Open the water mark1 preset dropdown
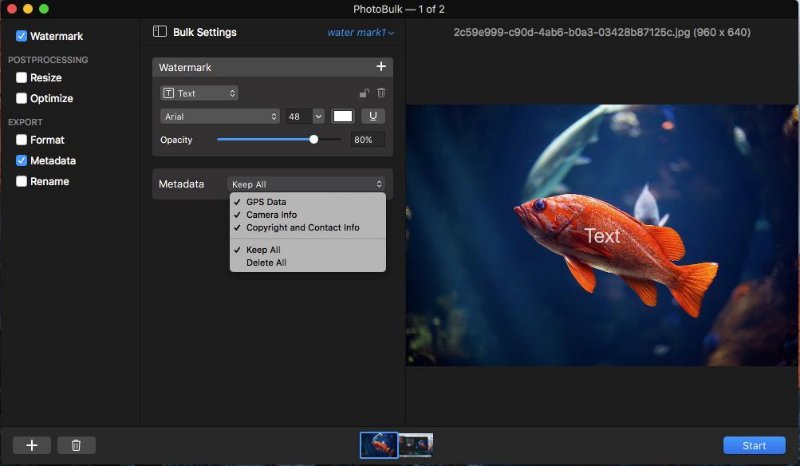The width and height of the screenshot is (800, 466). tap(360, 32)
